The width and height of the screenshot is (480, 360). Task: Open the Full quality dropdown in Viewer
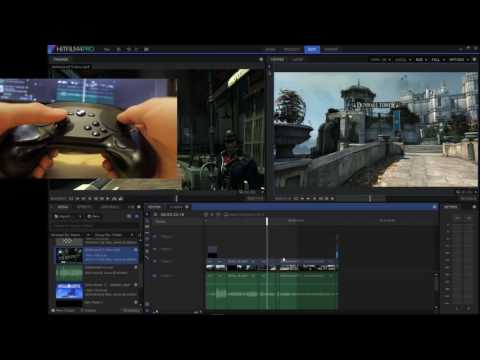click(438, 60)
